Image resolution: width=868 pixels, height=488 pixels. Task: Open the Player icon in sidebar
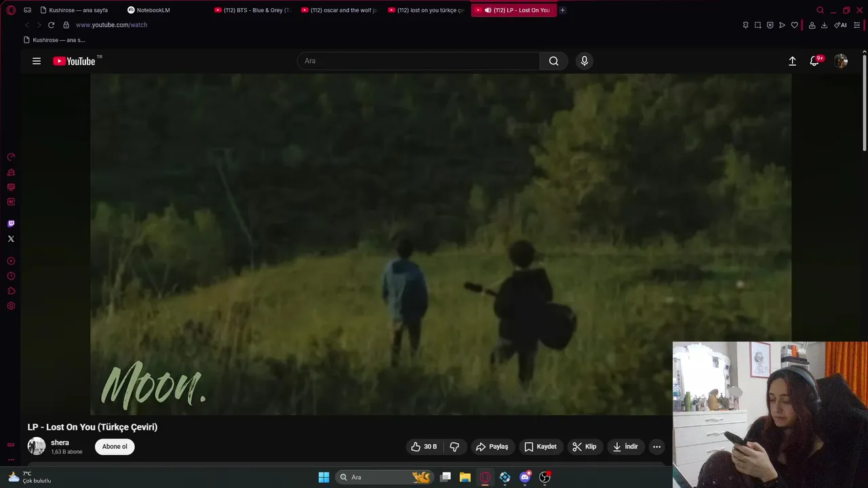coord(11,261)
